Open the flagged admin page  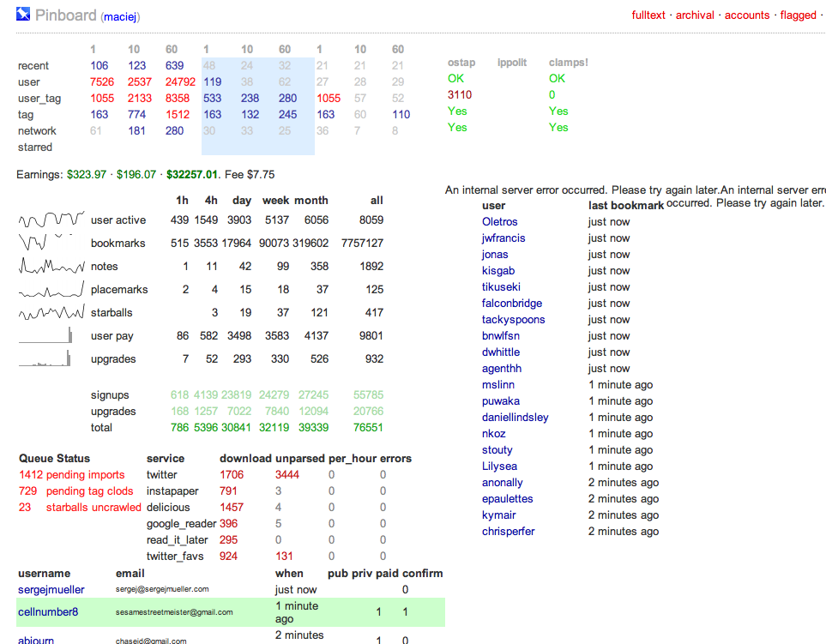click(798, 15)
